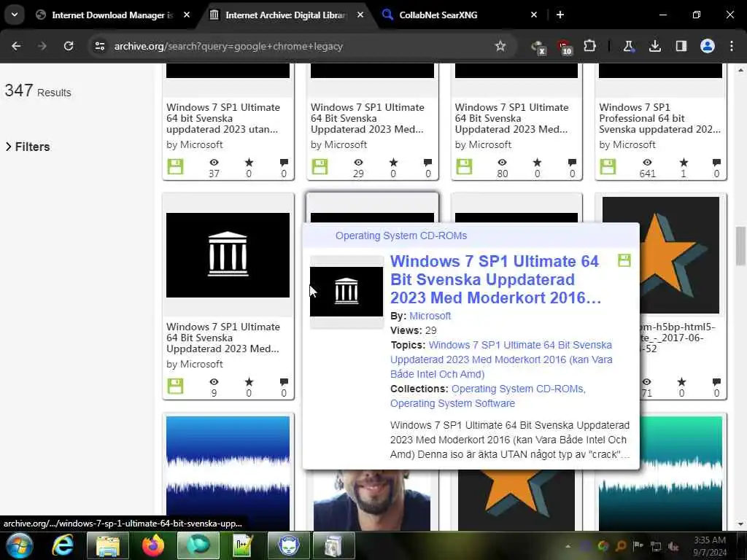Image resolution: width=747 pixels, height=560 pixels.
Task: Open the blue waveform audio thumbnail
Action: [228, 472]
